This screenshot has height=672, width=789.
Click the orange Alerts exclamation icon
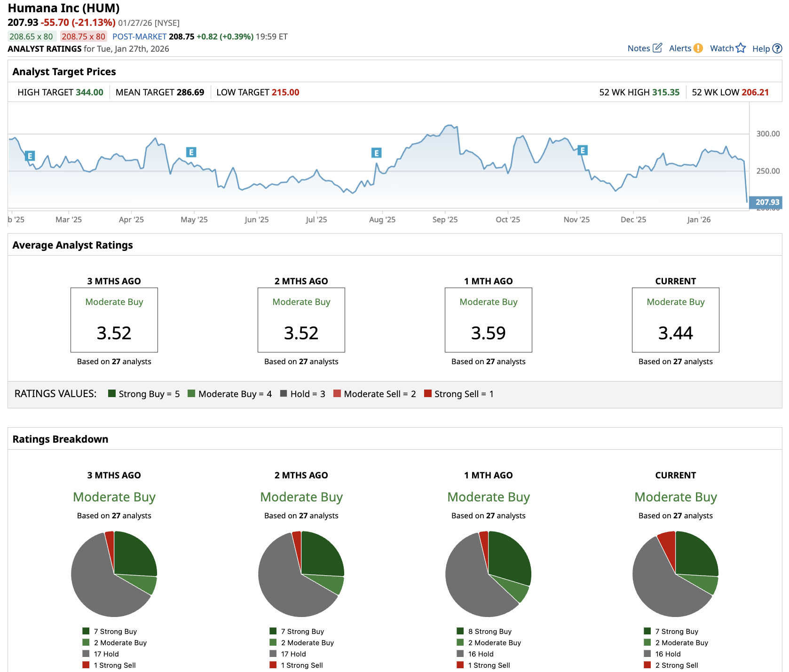click(x=698, y=48)
